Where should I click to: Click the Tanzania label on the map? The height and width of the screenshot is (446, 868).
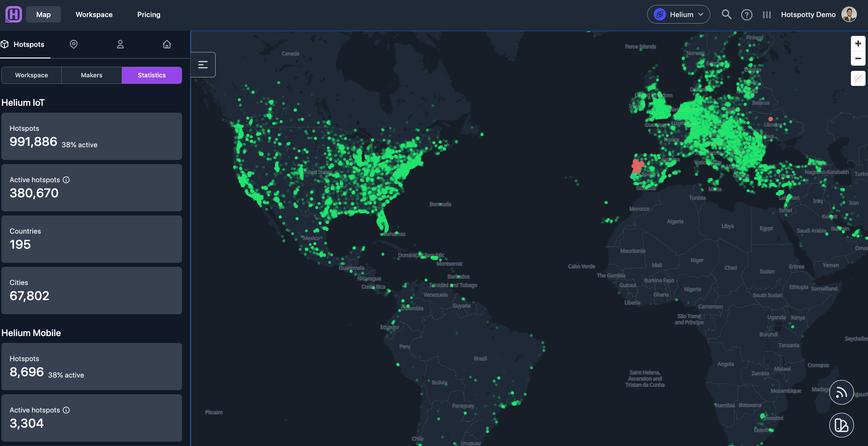click(789, 345)
